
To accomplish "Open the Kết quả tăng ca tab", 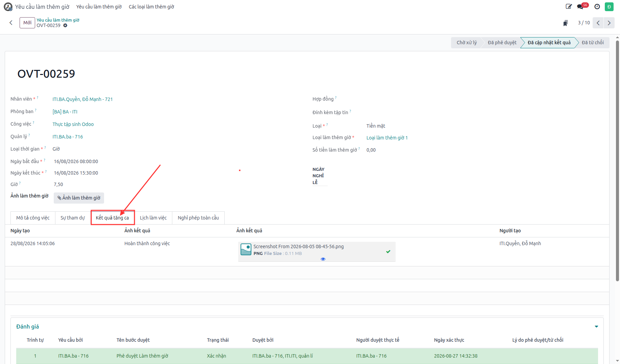I will click(x=113, y=218).
